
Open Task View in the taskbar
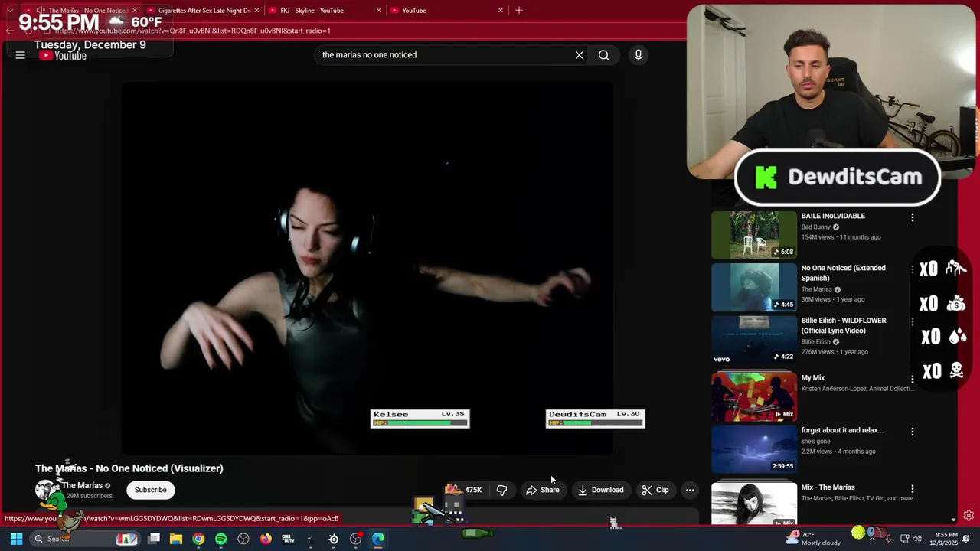tap(154, 539)
